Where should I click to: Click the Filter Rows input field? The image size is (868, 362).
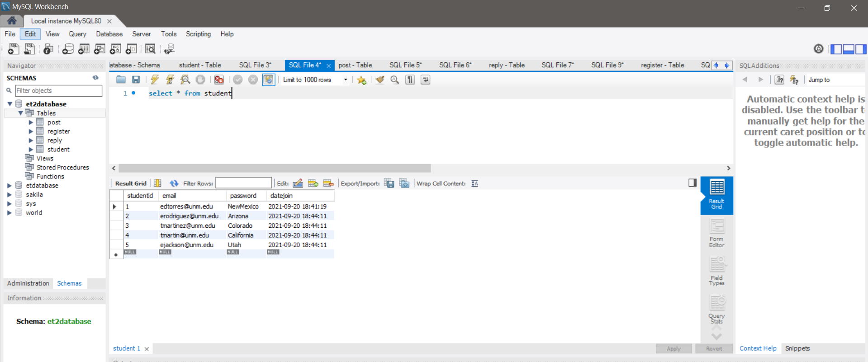pos(243,183)
